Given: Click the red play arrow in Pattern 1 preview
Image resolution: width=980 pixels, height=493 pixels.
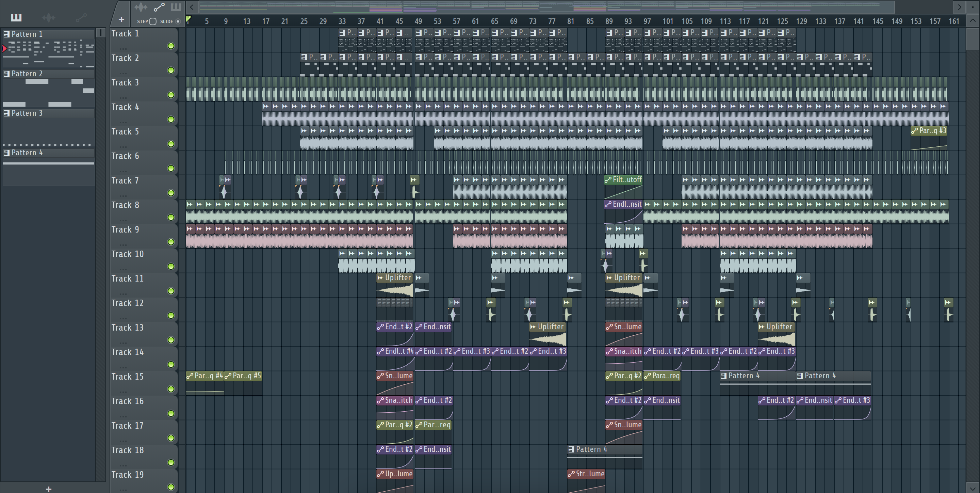Looking at the screenshot, I should [4, 48].
